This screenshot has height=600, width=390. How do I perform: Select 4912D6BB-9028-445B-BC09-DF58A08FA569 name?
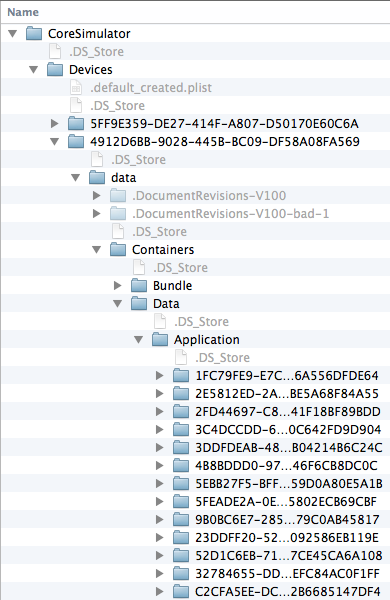click(225, 142)
